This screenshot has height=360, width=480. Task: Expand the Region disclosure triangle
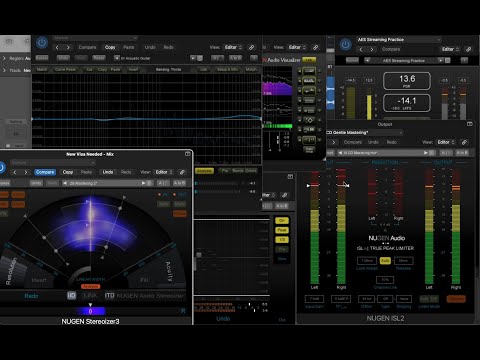4,58
